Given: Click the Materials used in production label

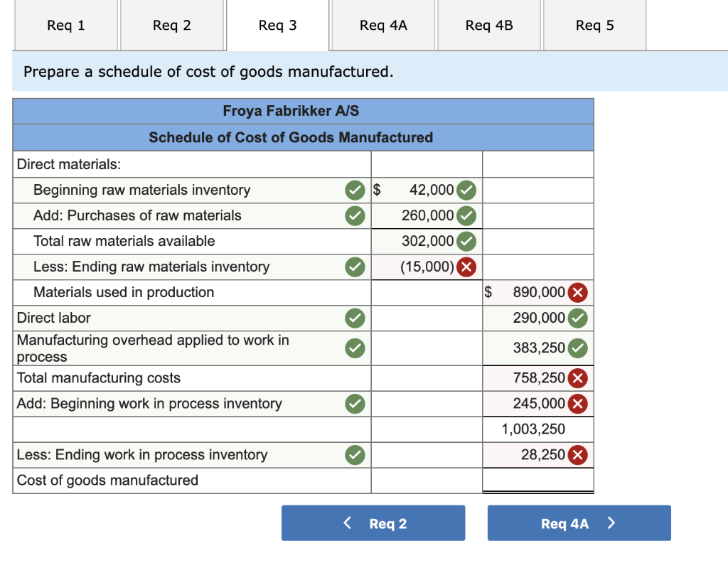Looking at the screenshot, I should [124, 292].
